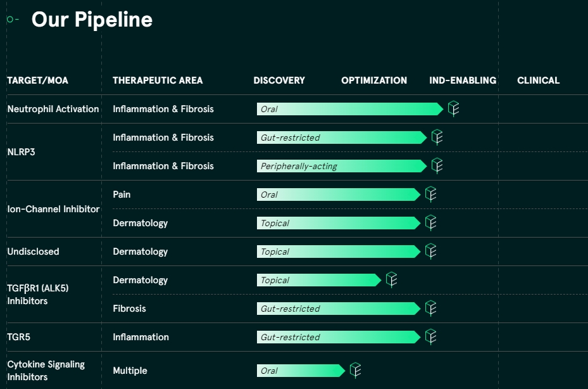588x389 pixels.
Task: Select the IND-Enabling column header
Action: coord(463,80)
